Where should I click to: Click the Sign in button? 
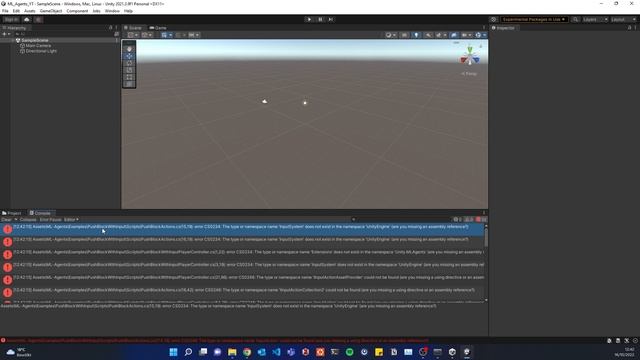click(11, 20)
